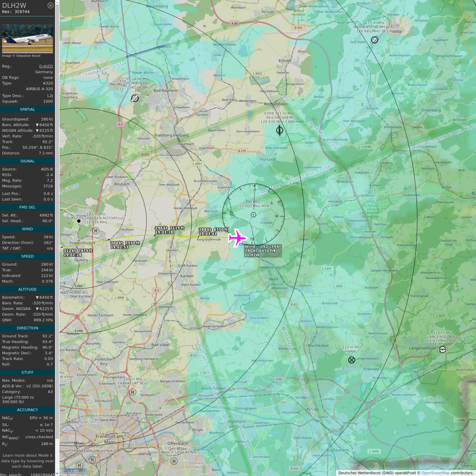
Task: Click the DLH2W wind and speed map label
Action: [263, 251]
